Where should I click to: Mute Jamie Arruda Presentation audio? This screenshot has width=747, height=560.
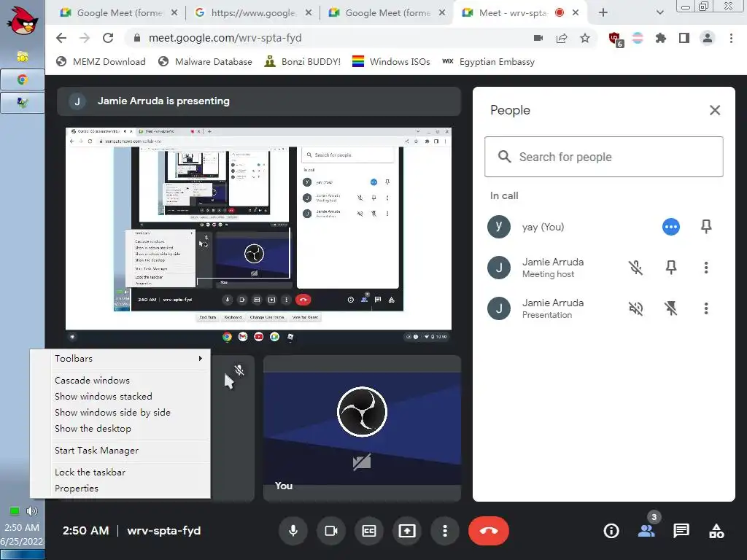coord(635,308)
